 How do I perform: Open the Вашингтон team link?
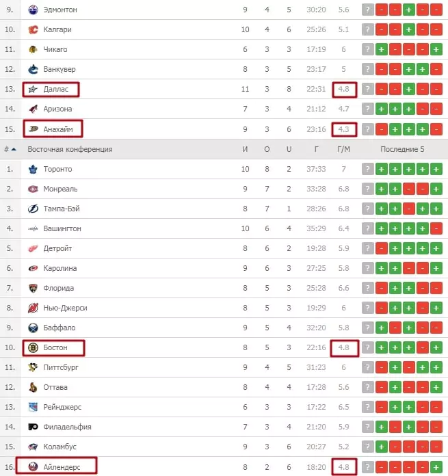62,228
